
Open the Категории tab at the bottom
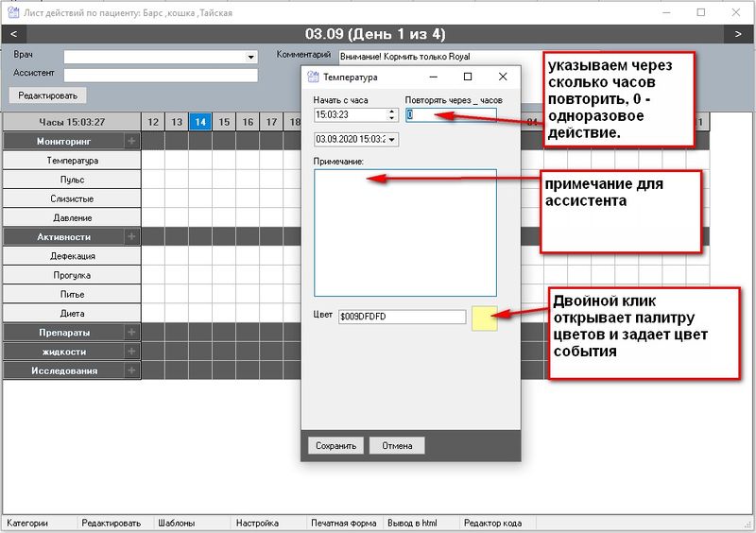(x=27, y=523)
